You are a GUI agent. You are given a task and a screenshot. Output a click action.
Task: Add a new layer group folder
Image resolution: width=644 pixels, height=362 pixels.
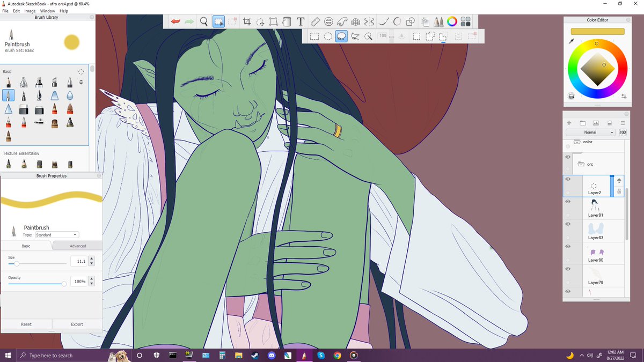(582, 123)
